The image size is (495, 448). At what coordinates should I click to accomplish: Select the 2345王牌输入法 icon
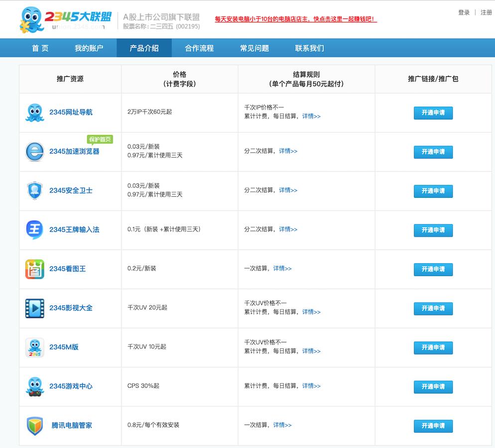[34, 229]
